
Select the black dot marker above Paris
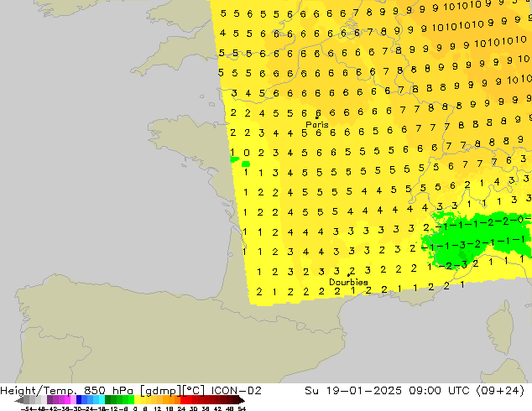click(x=317, y=117)
